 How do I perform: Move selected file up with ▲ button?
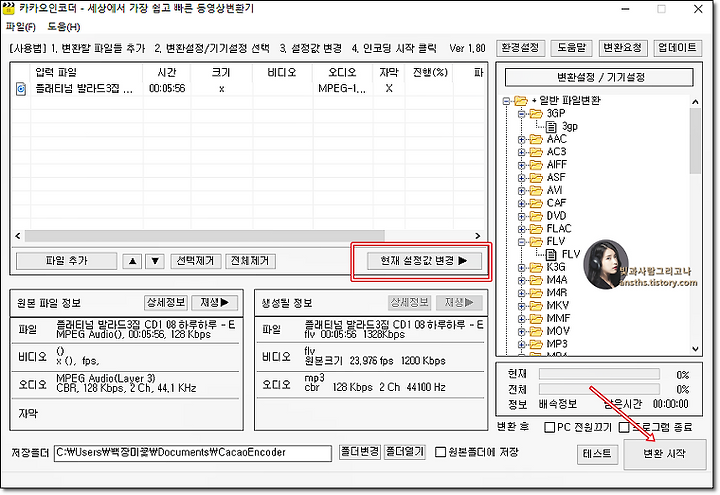point(132,261)
